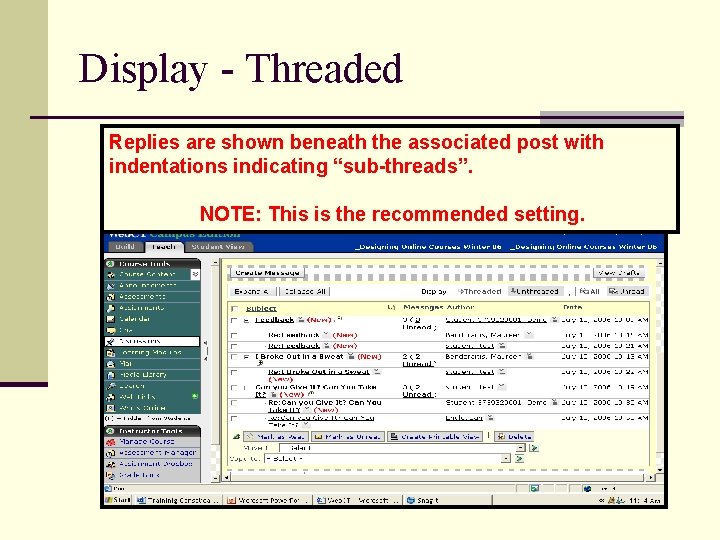The height and width of the screenshot is (540, 720).
Task: Open the Who's Online tool icon
Action: tap(111, 408)
